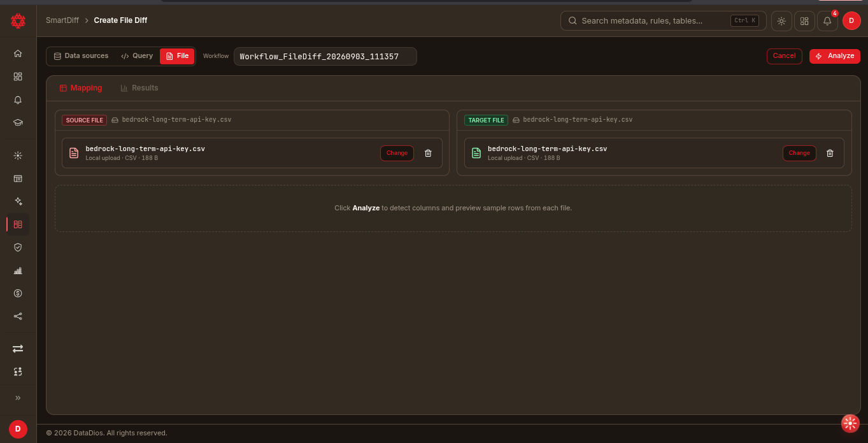The height and width of the screenshot is (443, 868).
Task: Switch to the Data sources mode
Action: click(81, 56)
